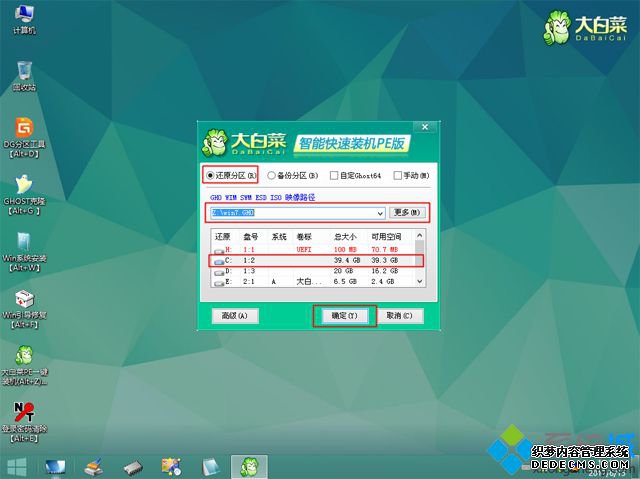Select DaBaiCai installer taskbar button
640x479 pixels.
click(249, 467)
